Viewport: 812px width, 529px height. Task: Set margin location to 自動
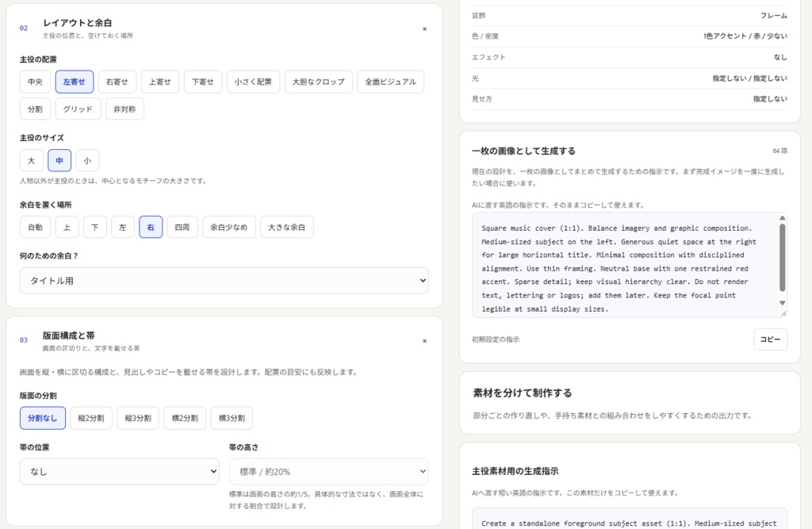coord(35,228)
